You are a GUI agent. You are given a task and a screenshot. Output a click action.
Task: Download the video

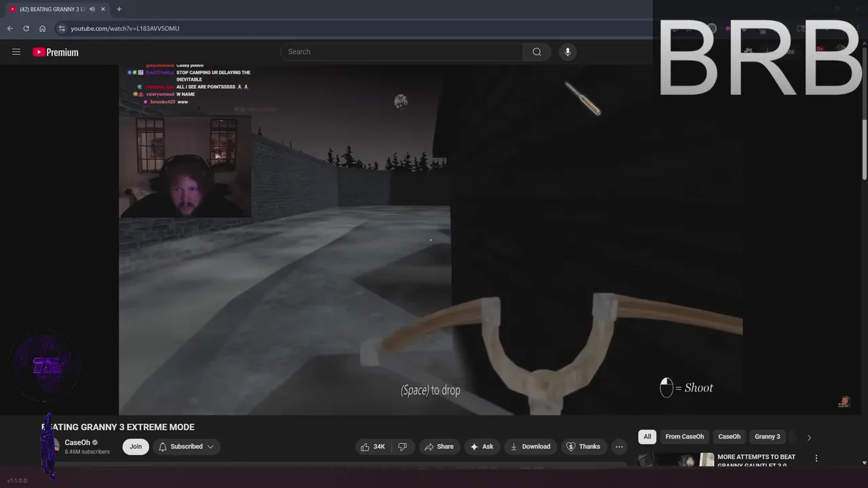(530, 447)
